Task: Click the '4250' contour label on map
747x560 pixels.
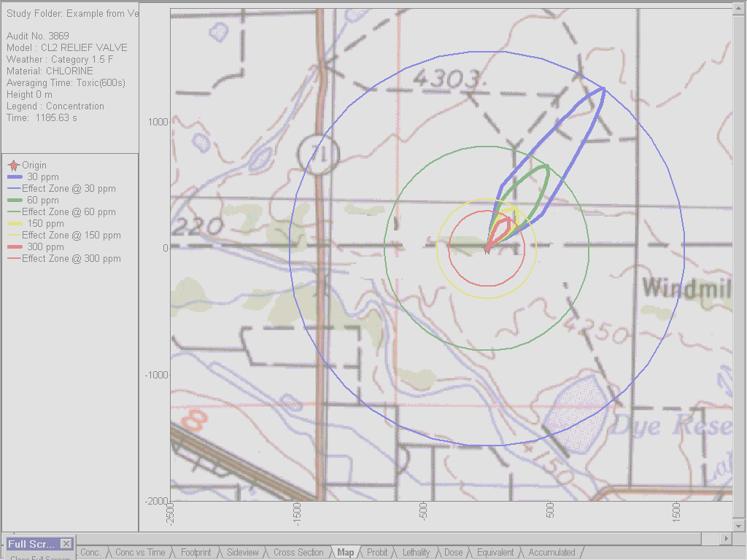Action: (x=597, y=330)
